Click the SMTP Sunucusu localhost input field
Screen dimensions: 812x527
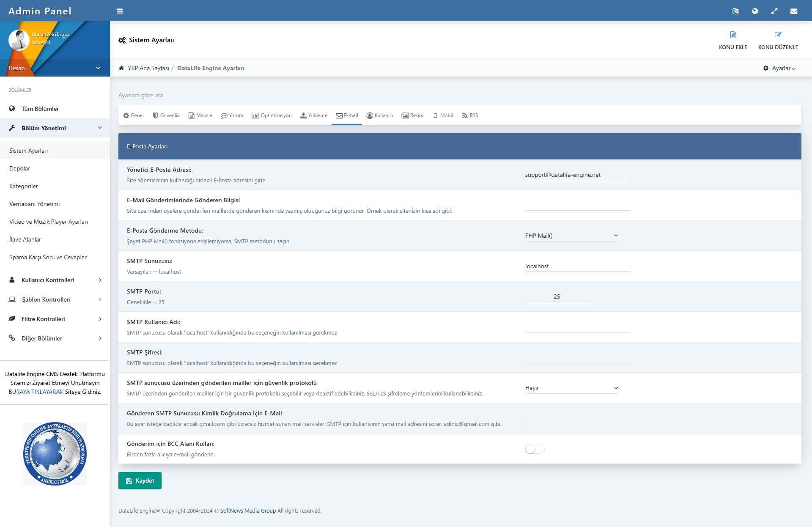(578, 266)
